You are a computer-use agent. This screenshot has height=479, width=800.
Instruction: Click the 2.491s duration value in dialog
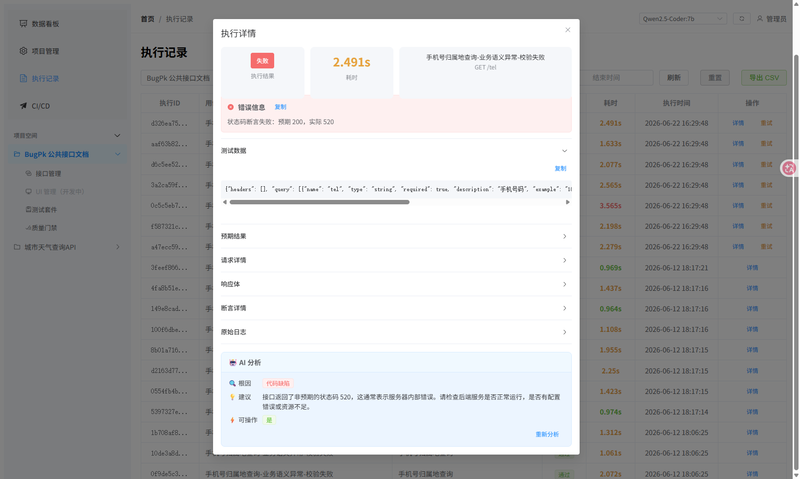(352, 62)
